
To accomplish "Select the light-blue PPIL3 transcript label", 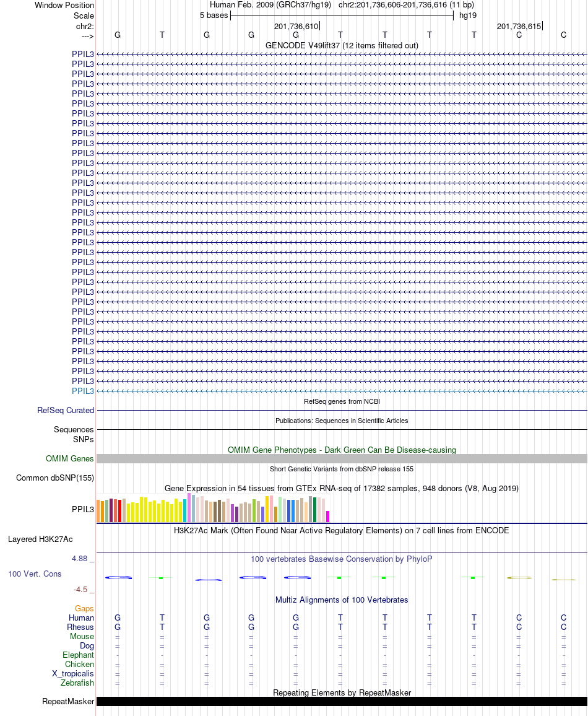I will (x=83, y=391).
